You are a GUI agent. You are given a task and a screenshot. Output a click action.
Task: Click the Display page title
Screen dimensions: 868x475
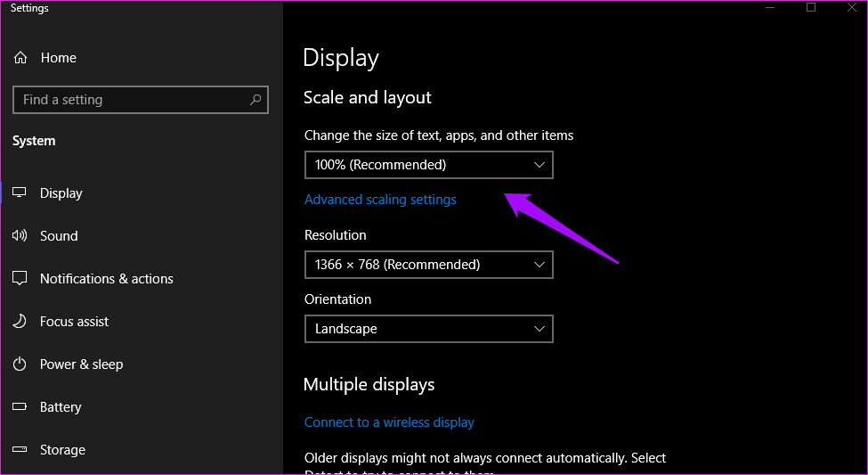coord(341,58)
